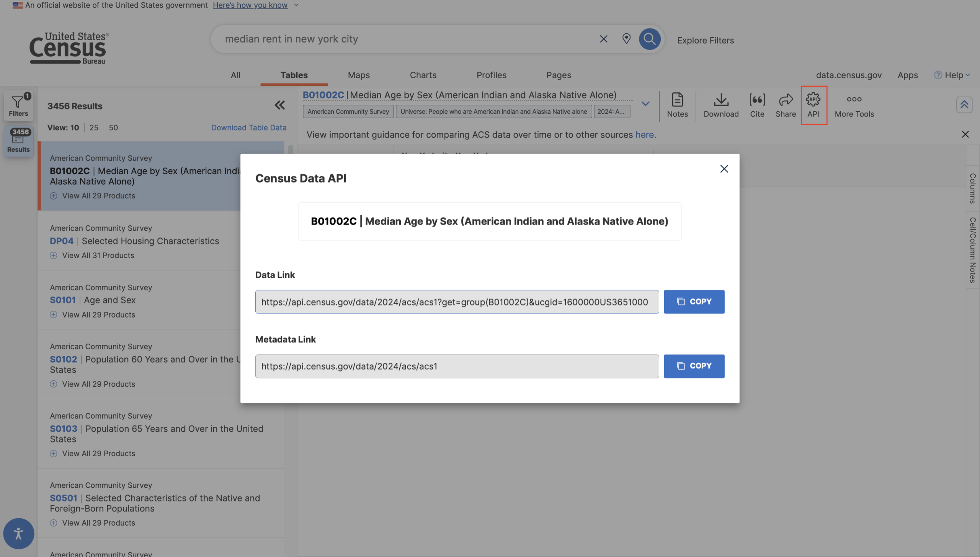Switch to the Profiles tab
Screen dimensions: 980x557
[491, 75]
